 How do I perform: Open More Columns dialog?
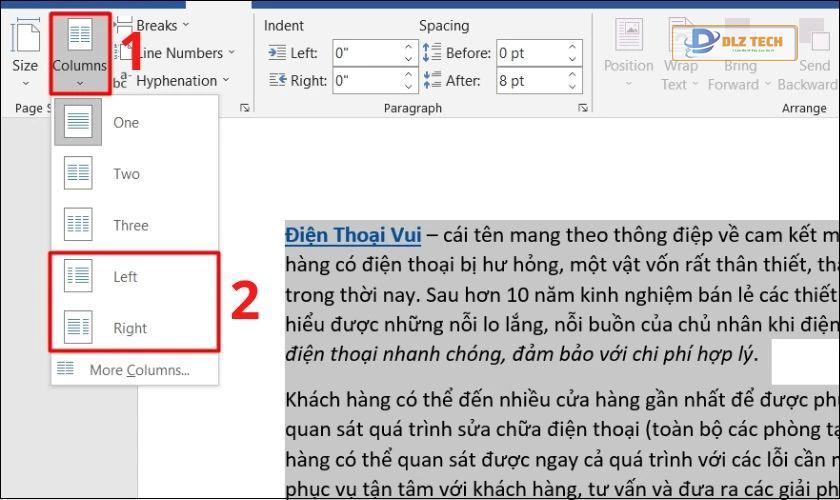pyautogui.click(x=135, y=370)
